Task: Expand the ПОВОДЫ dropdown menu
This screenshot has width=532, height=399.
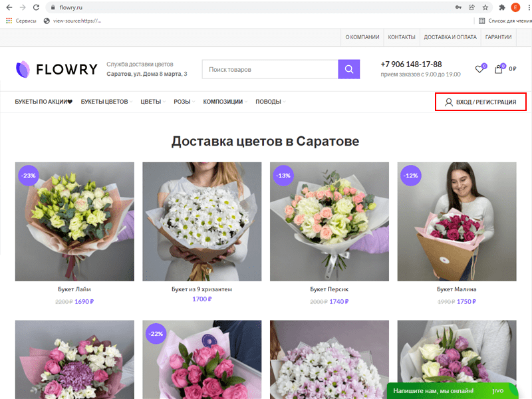Action: pyautogui.click(x=271, y=102)
